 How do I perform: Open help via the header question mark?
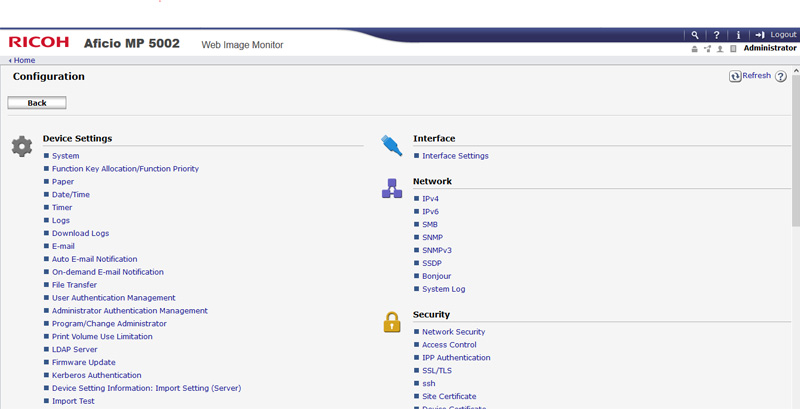point(716,34)
